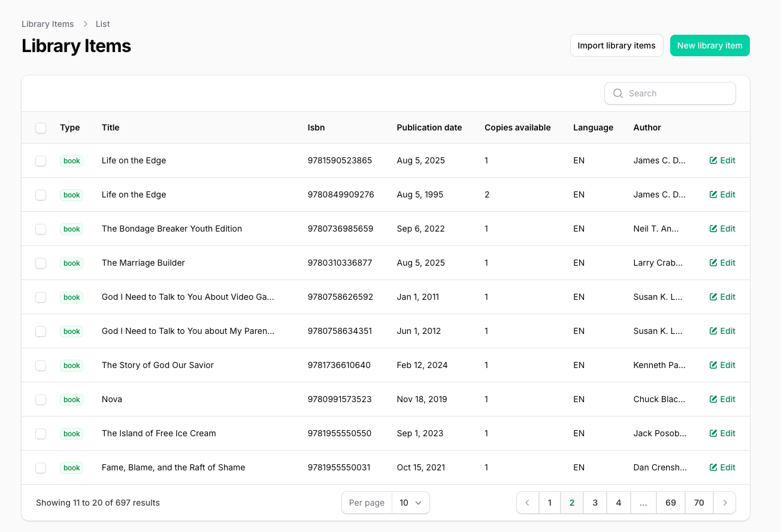
Task: Select the checkbox for The Bondage Breaker Youth Edition
Action: [41, 229]
